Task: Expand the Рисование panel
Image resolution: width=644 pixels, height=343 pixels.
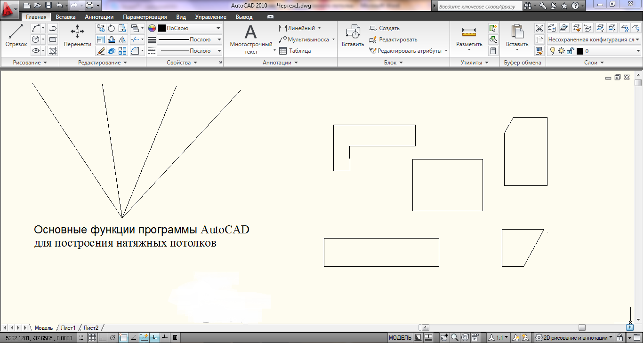Action: click(x=30, y=63)
